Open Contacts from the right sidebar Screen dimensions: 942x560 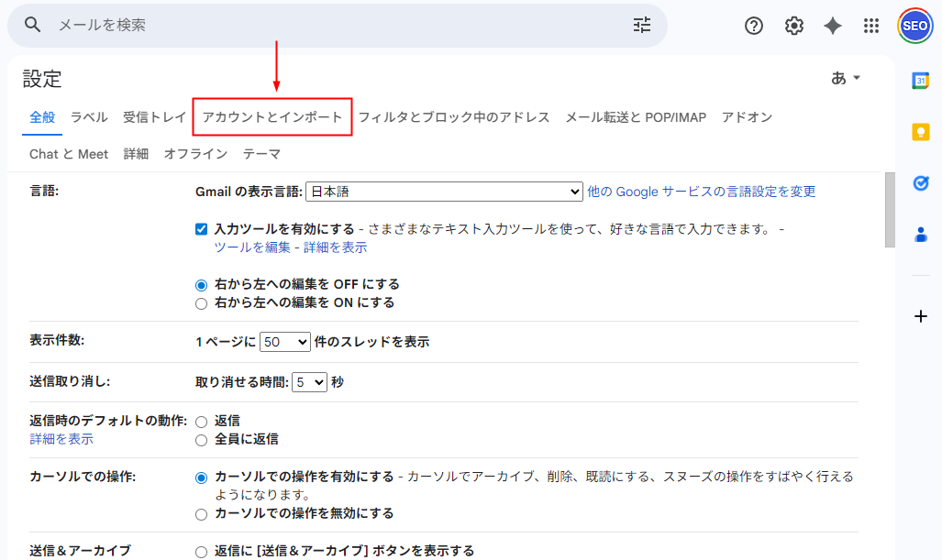click(x=920, y=235)
